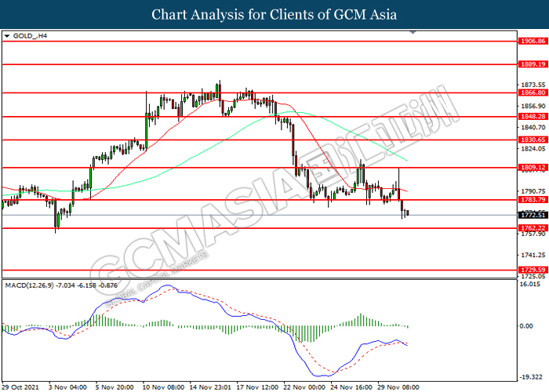
Task: Click the 1840.70 price axis value
Action: coord(533,127)
